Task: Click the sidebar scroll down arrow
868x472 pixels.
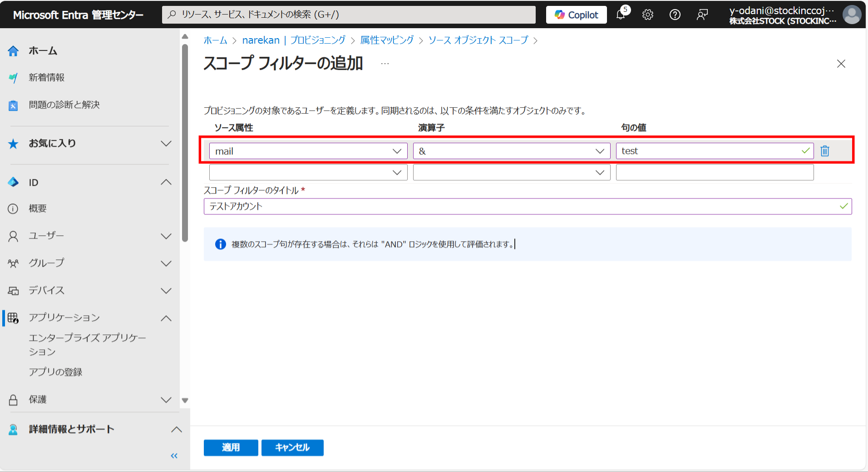Action: click(185, 401)
